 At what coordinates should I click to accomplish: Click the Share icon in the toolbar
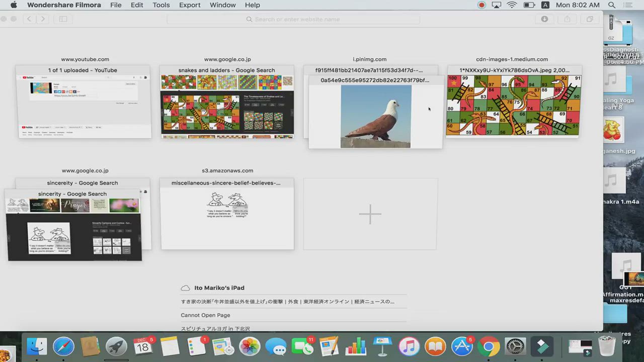(567, 19)
